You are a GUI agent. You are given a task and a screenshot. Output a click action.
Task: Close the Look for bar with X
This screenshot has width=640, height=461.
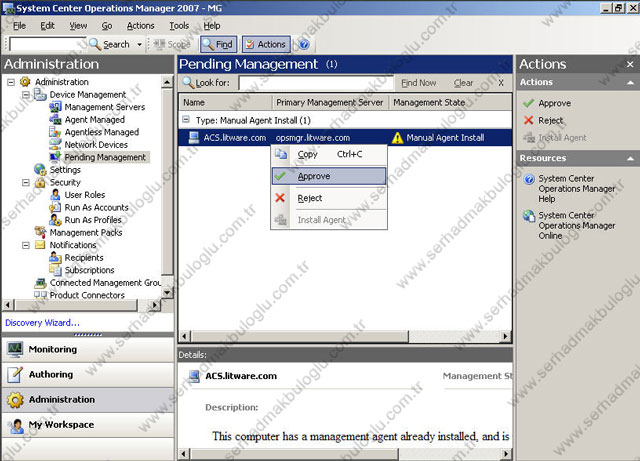tap(501, 83)
